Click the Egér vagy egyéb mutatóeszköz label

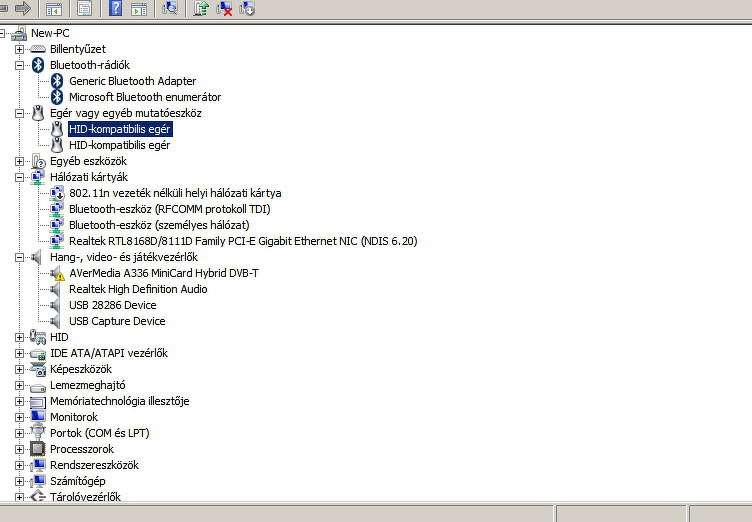[126, 113]
